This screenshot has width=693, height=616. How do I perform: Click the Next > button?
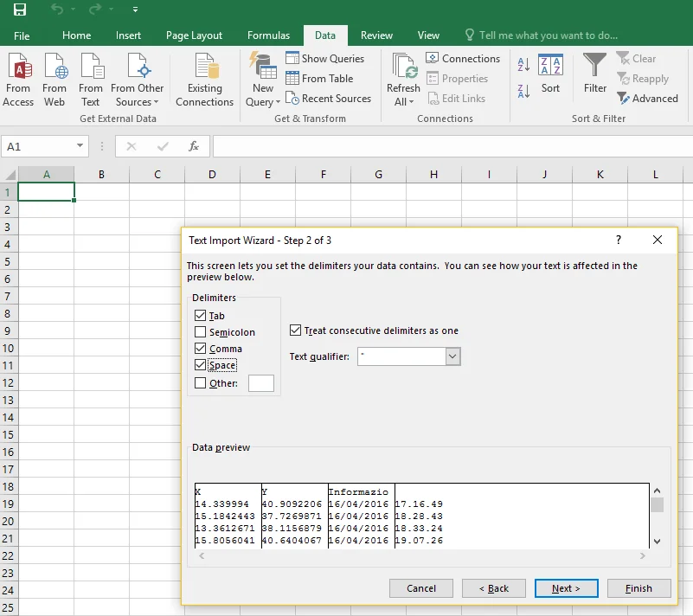pyautogui.click(x=566, y=588)
